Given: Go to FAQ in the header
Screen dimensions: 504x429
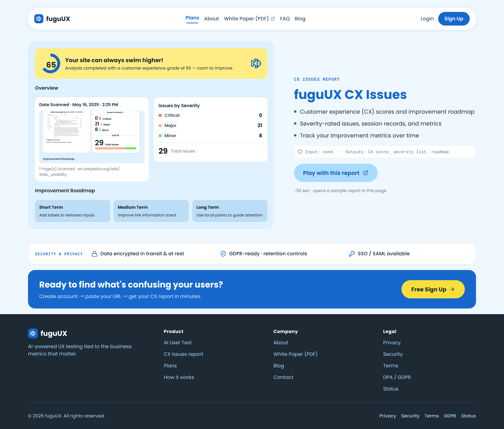Looking at the screenshot, I should click(285, 19).
